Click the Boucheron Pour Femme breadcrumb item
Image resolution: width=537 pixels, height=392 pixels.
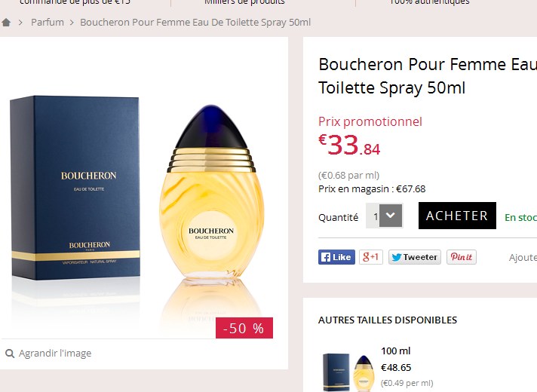(195, 23)
